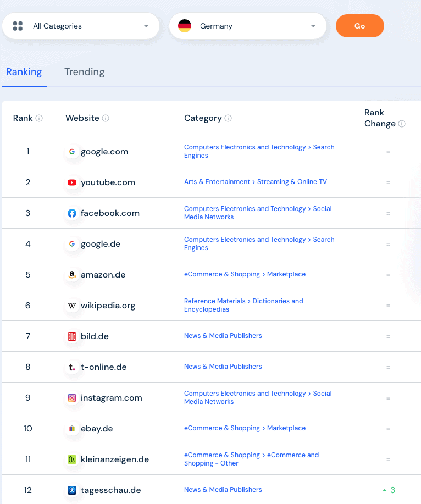Click the youtube.com favicon
This screenshot has width=421, height=504.
pyautogui.click(x=72, y=182)
